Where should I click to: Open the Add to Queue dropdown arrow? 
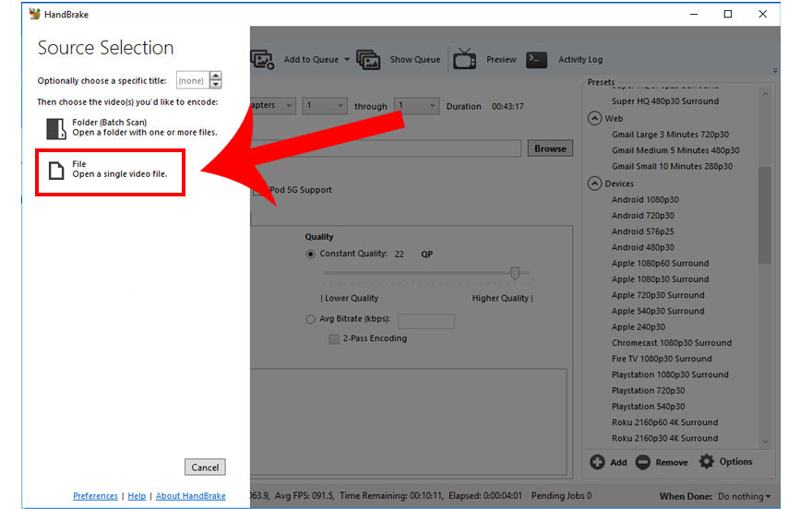tap(346, 60)
